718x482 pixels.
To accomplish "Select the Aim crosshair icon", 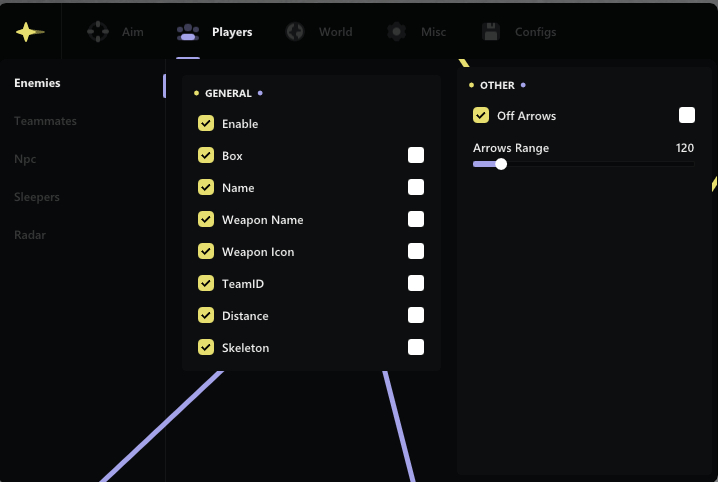I will click(x=98, y=32).
